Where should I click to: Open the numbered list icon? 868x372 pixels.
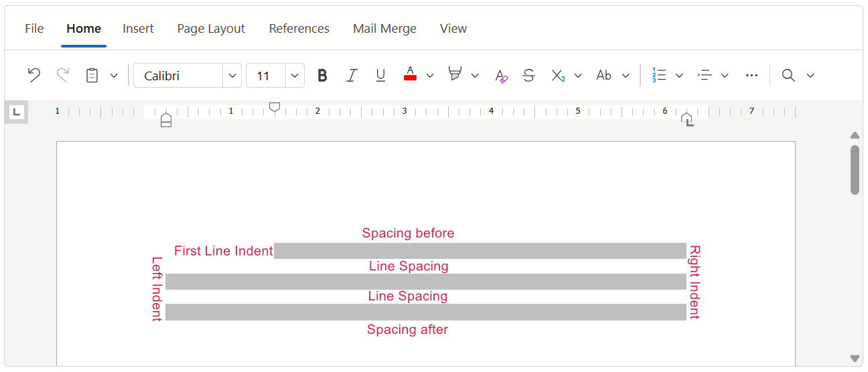(x=659, y=76)
